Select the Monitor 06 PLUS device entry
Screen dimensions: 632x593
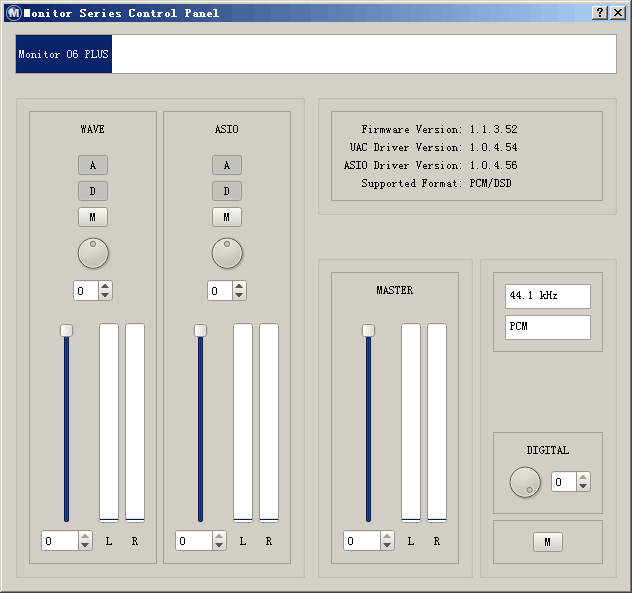pyautogui.click(x=63, y=54)
